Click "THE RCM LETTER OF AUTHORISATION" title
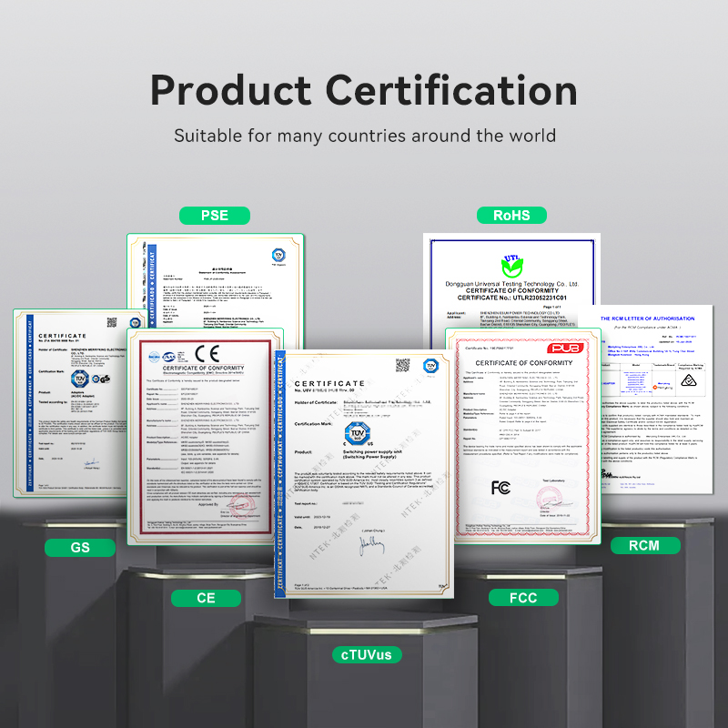 click(647, 318)
